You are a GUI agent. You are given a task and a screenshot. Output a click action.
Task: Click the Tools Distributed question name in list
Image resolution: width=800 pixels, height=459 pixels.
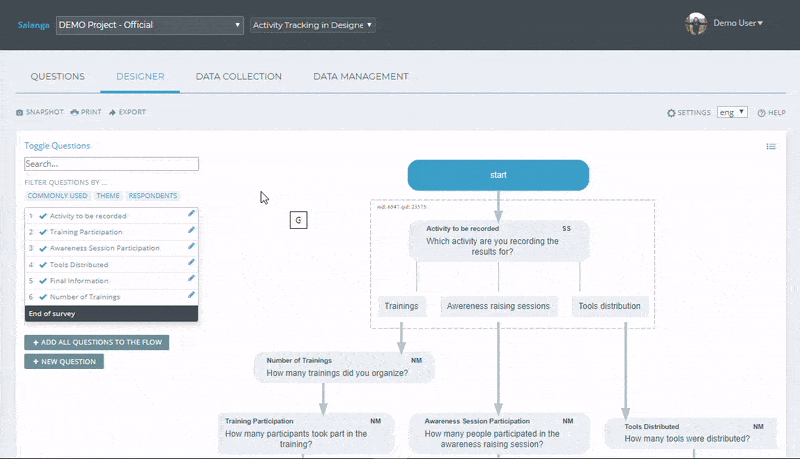pyautogui.click(x=79, y=265)
